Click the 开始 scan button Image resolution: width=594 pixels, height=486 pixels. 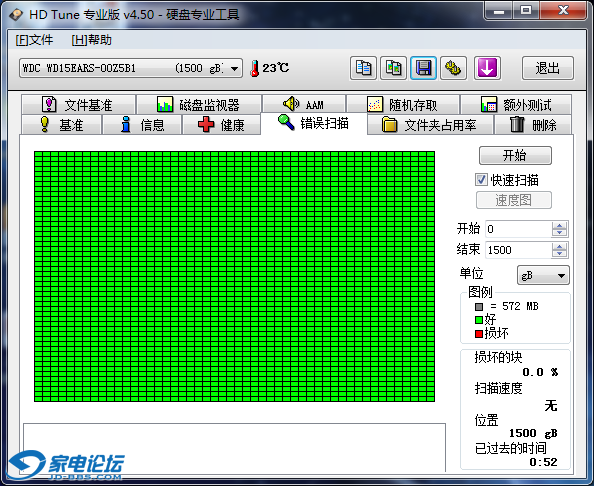[515, 155]
